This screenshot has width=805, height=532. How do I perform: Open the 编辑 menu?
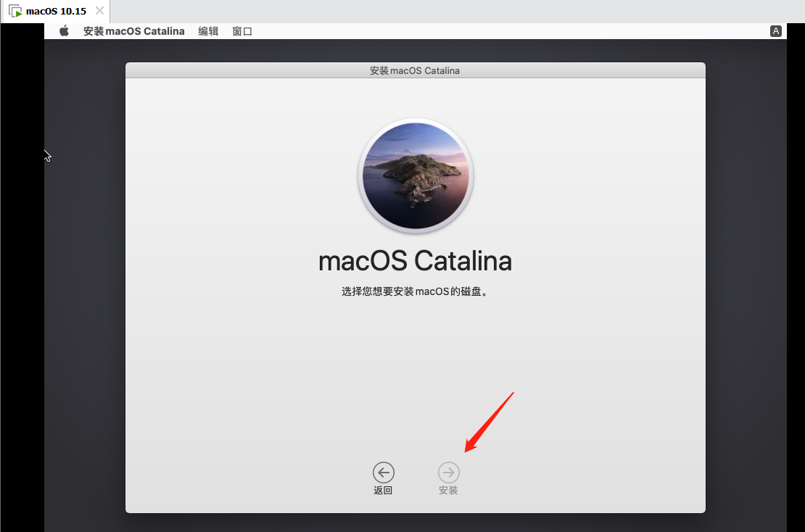tap(208, 31)
